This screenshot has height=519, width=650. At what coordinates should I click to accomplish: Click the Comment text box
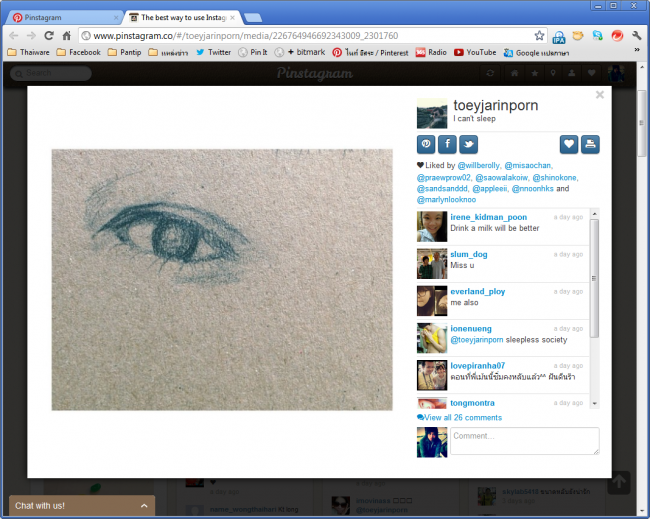pos(524,441)
